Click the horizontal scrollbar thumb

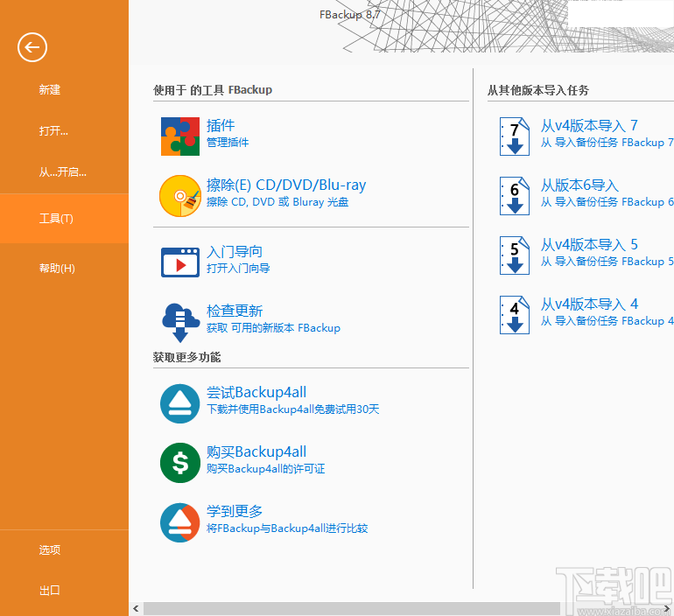[x=352, y=609]
